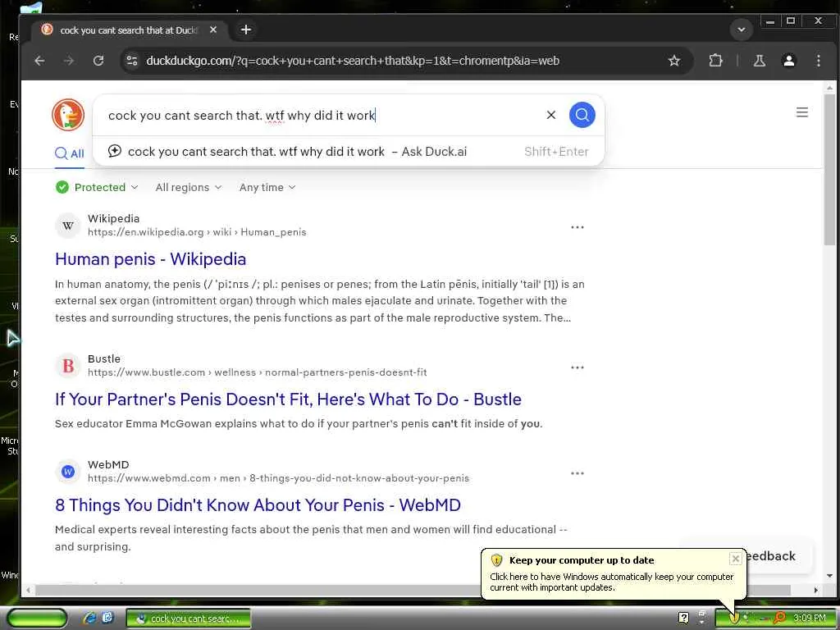Click the browser forward arrow

(69, 61)
